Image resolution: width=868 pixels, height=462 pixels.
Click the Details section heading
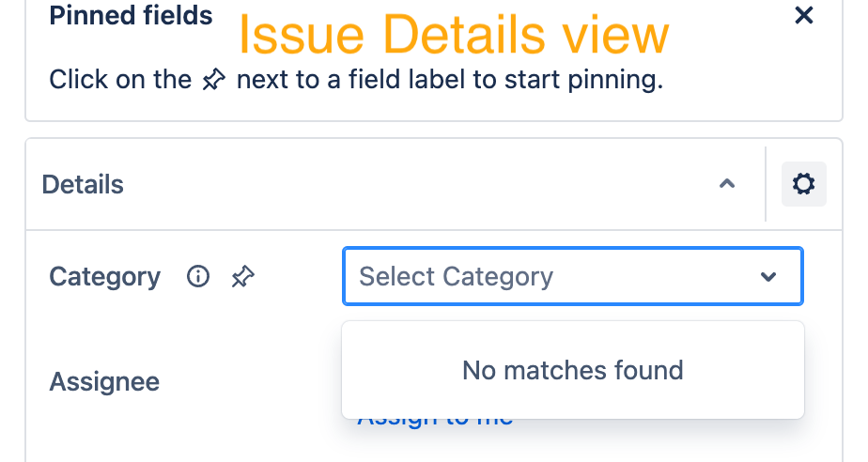coord(83,184)
